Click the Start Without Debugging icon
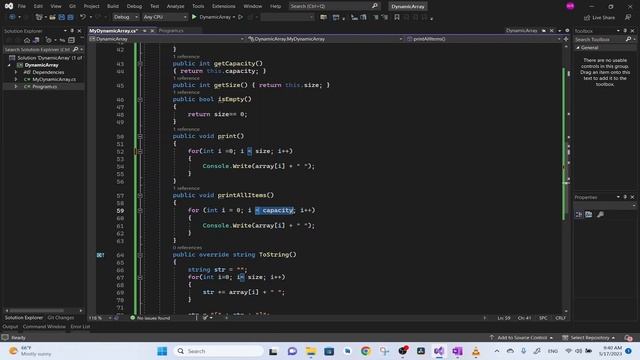Screen dimensions: 640x360 [240, 17]
